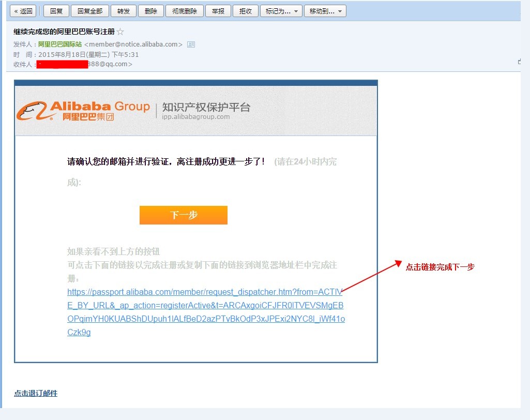Image resolution: width=530 pixels, height=420 pixels.
Task: Open the sender contact card icon
Action: pos(191,44)
